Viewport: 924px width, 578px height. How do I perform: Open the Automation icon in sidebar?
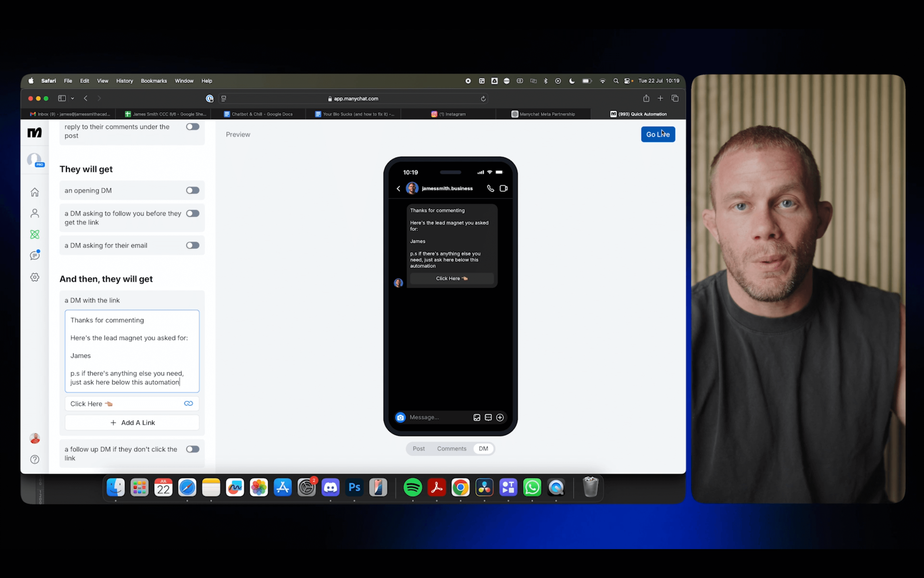coord(35,234)
